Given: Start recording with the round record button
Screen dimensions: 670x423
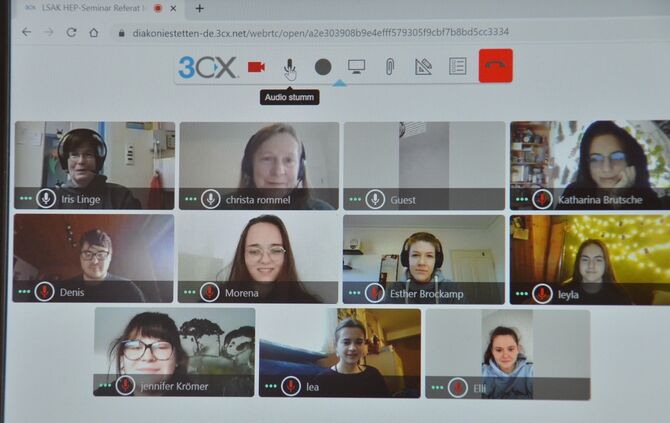Looking at the screenshot, I should 323,67.
